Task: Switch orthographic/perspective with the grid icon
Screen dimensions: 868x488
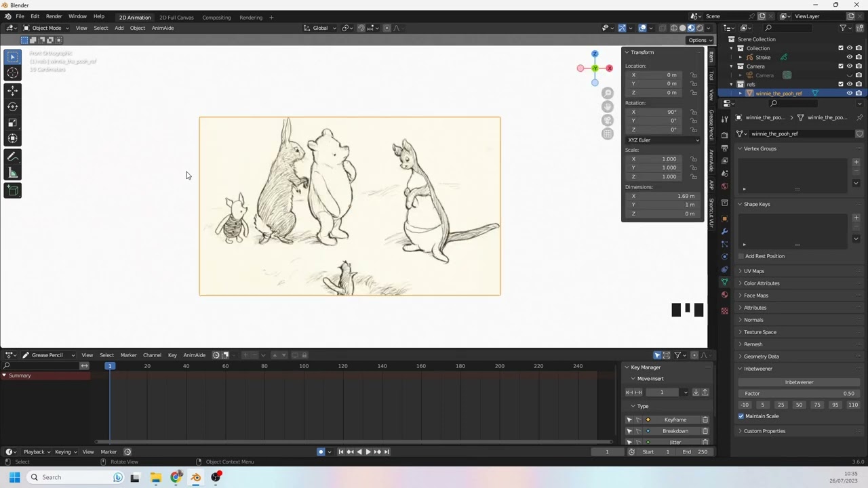Action: [x=608, y=134]
